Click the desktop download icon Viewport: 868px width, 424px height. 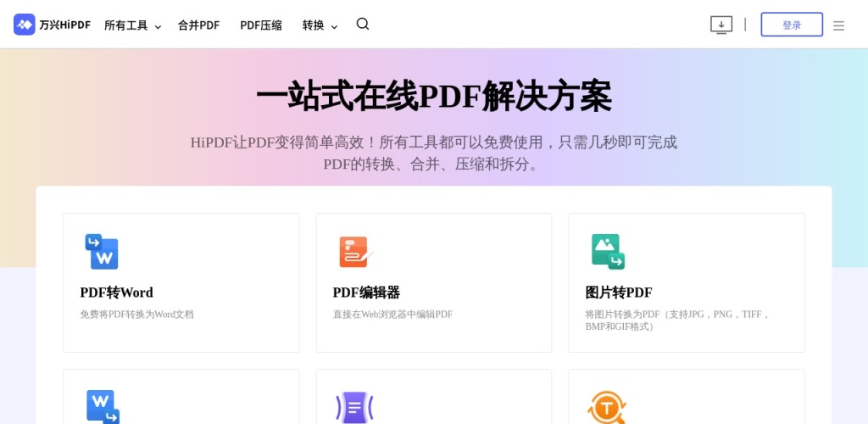721,25
